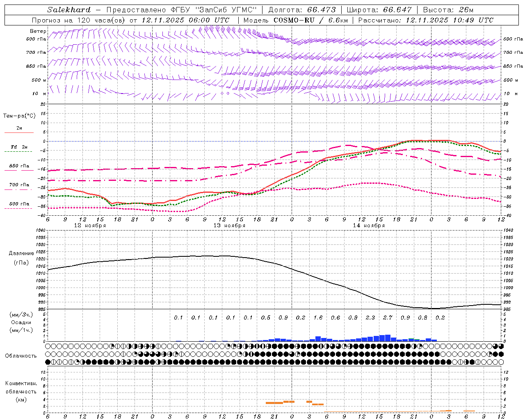
Task: Click the 13 ноября date label
Action: click(229, 226)
